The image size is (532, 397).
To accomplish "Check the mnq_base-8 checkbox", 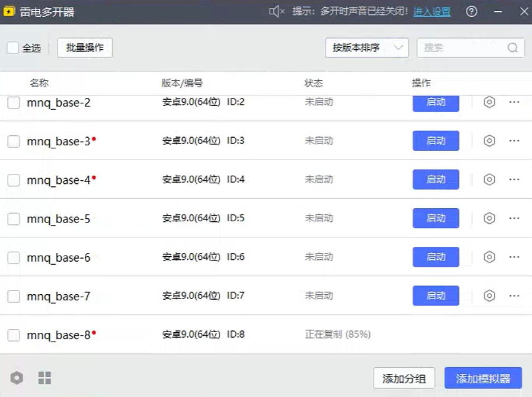I will [x=14, y=335].
